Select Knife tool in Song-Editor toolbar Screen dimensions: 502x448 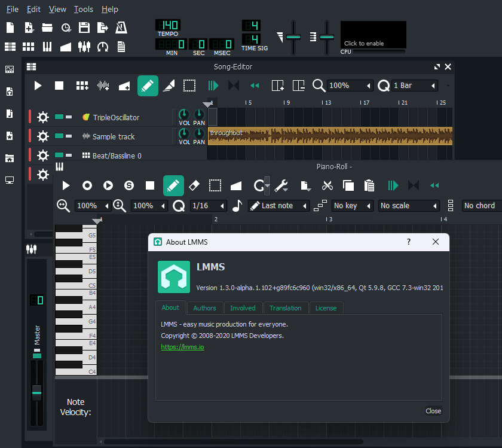[x=169, y=86]
